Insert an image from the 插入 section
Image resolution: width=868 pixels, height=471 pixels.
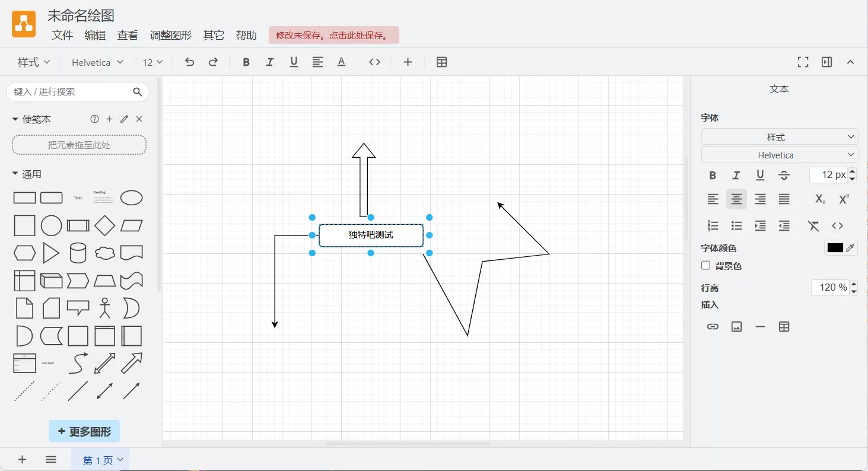[736, 326]
